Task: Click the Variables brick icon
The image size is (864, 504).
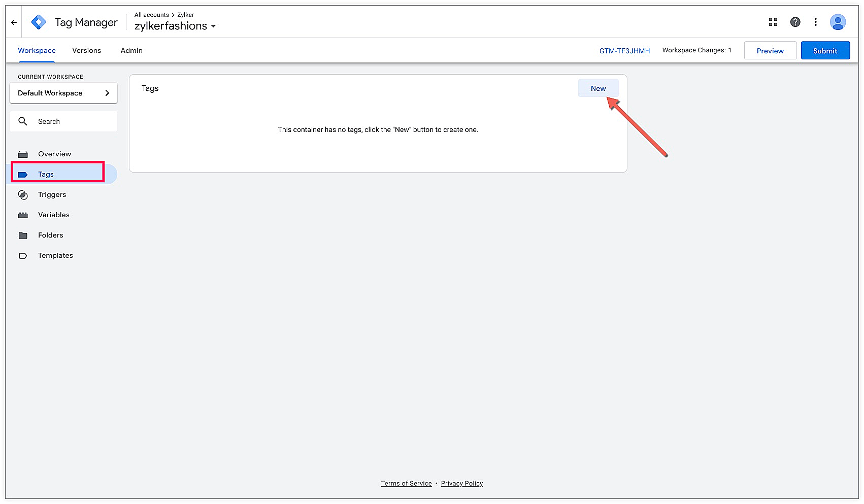Action: (23, 215)
